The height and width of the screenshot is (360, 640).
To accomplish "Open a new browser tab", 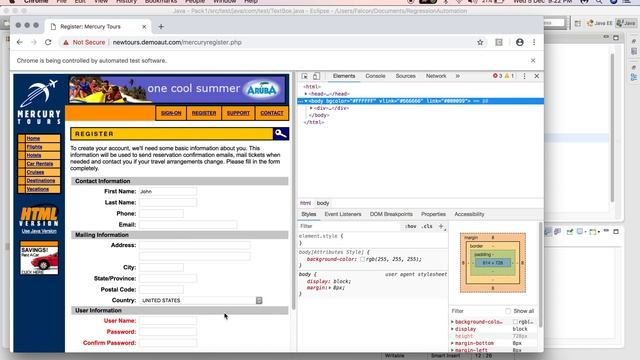I will click(161, 27).
